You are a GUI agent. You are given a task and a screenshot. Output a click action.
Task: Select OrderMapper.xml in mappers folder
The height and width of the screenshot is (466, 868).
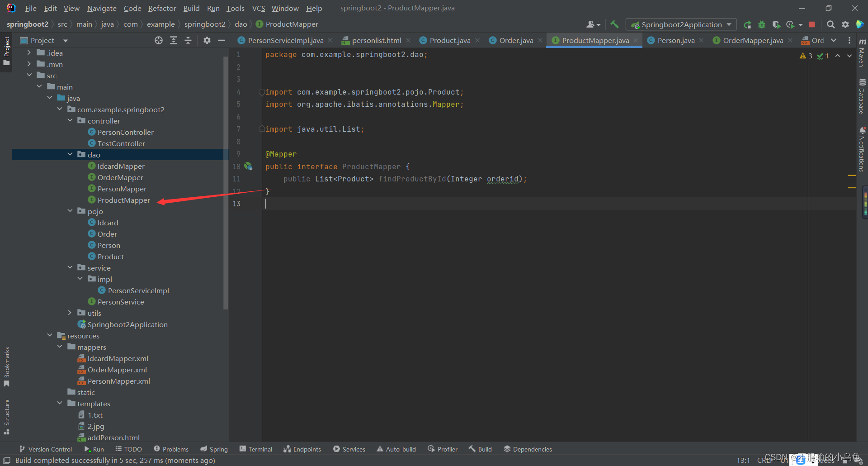click(117, 370)
